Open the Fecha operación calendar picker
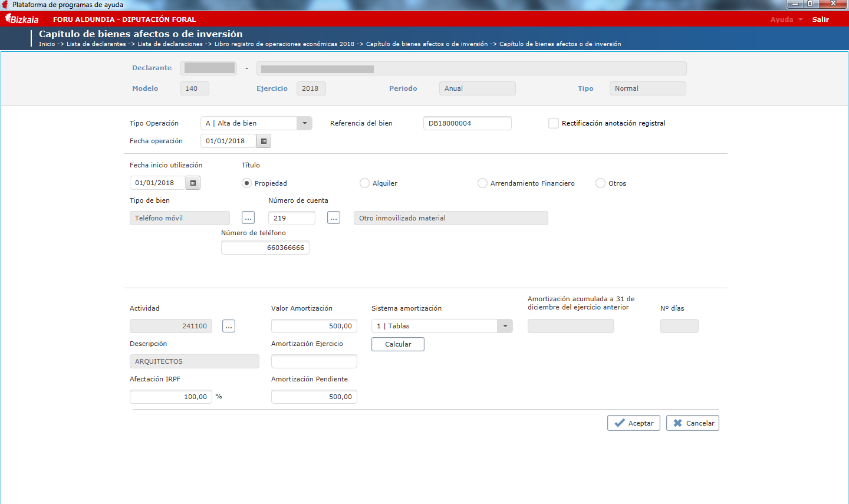 [264, 141]
